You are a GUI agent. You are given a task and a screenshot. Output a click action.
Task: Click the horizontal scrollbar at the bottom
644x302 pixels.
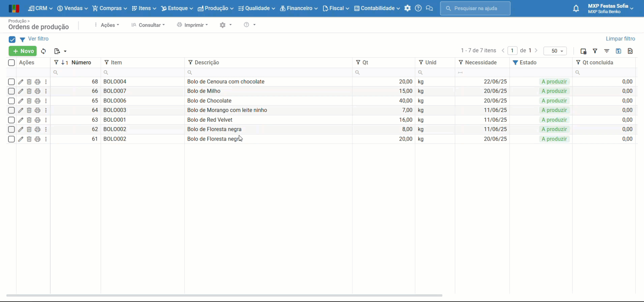224,295
